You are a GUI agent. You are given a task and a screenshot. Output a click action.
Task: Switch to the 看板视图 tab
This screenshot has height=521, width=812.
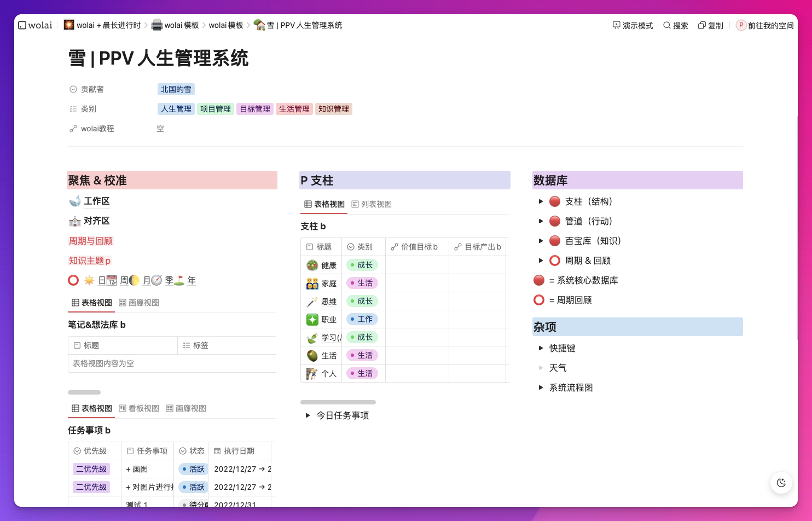pos(138,408)
